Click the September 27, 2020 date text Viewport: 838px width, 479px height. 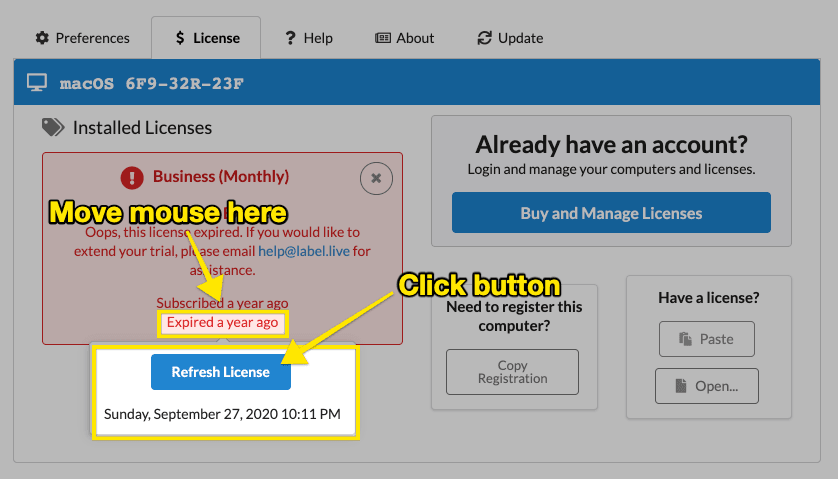222,413
